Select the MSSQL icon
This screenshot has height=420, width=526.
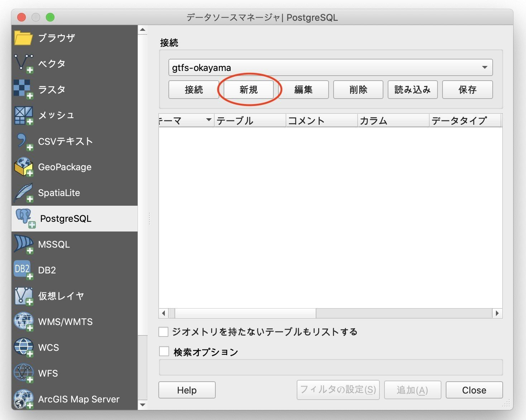click(24, 244)
